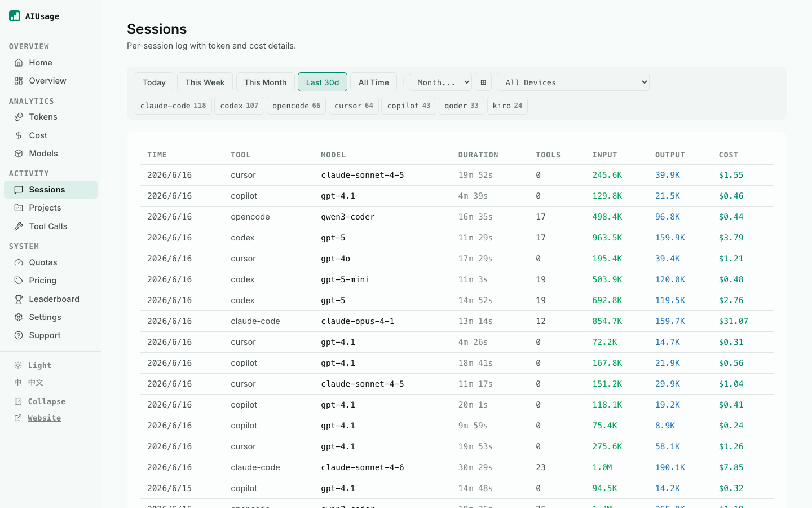Select the claude-opus-4-1 session row

pos(457,321)
